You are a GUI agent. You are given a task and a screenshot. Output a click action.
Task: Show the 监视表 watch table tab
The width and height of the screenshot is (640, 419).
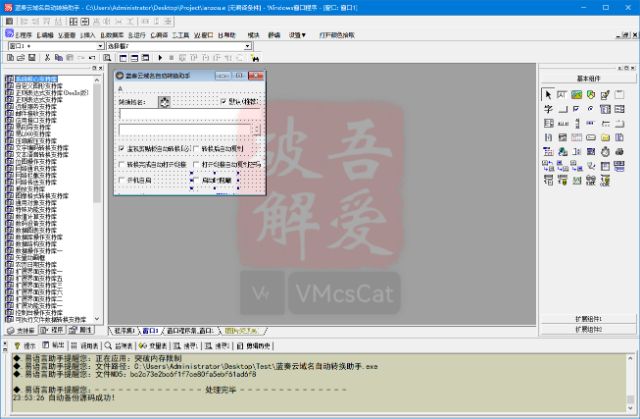coord(118,346)
